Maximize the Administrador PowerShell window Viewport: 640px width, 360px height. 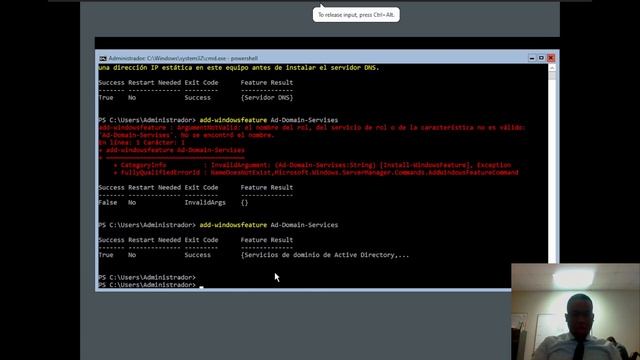541,58
